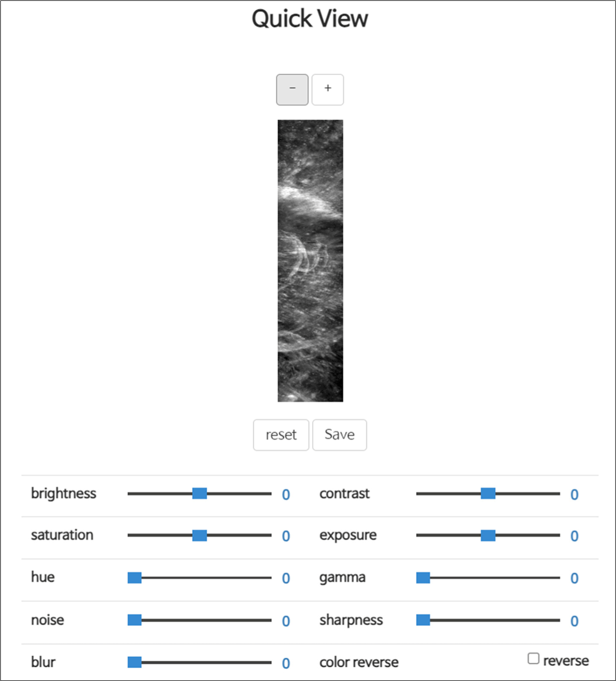Image resolution: width=616 pixels, height=681 pixels.
Task: Click the 'reverse' label text
Action: coord(566,661)
